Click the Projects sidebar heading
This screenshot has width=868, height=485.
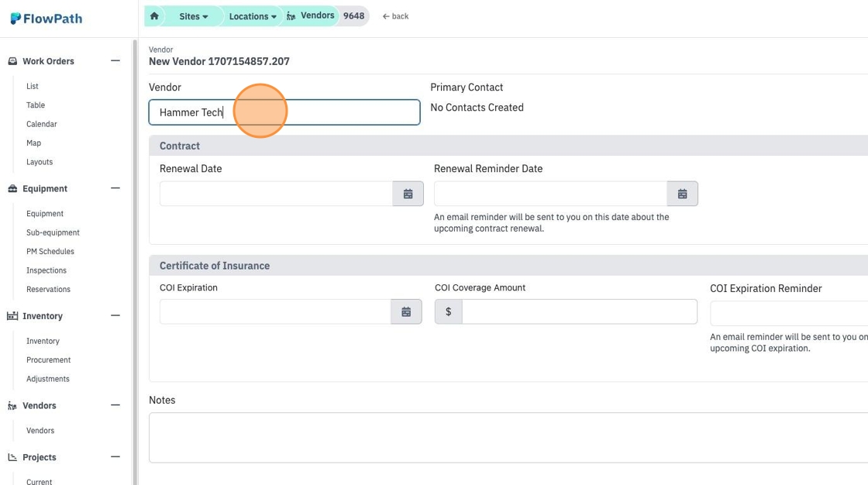40,457
